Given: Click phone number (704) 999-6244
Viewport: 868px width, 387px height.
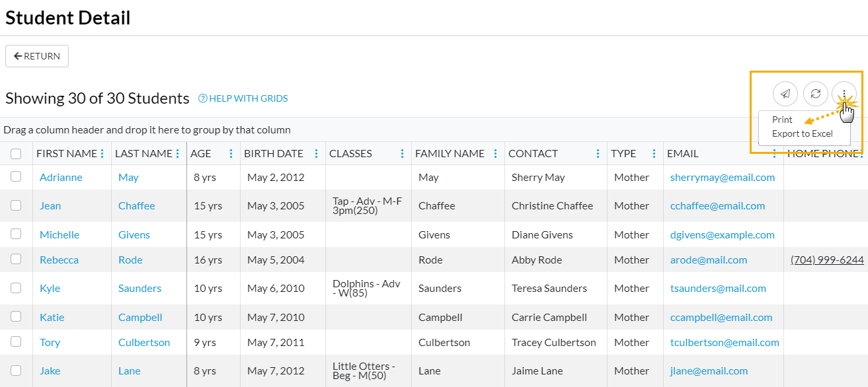Looking at the screenshot, I should click(x=827, y=260).
